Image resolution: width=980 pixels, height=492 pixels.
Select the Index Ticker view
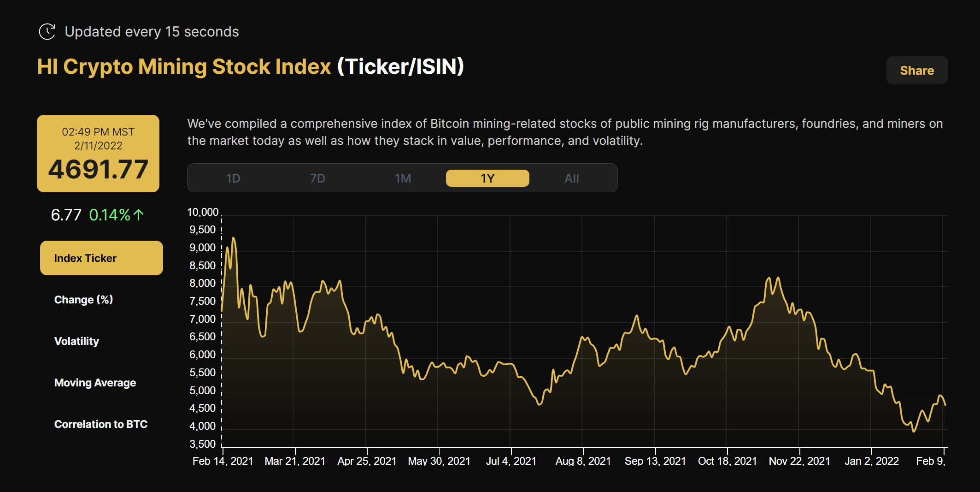tap(101, 258)
